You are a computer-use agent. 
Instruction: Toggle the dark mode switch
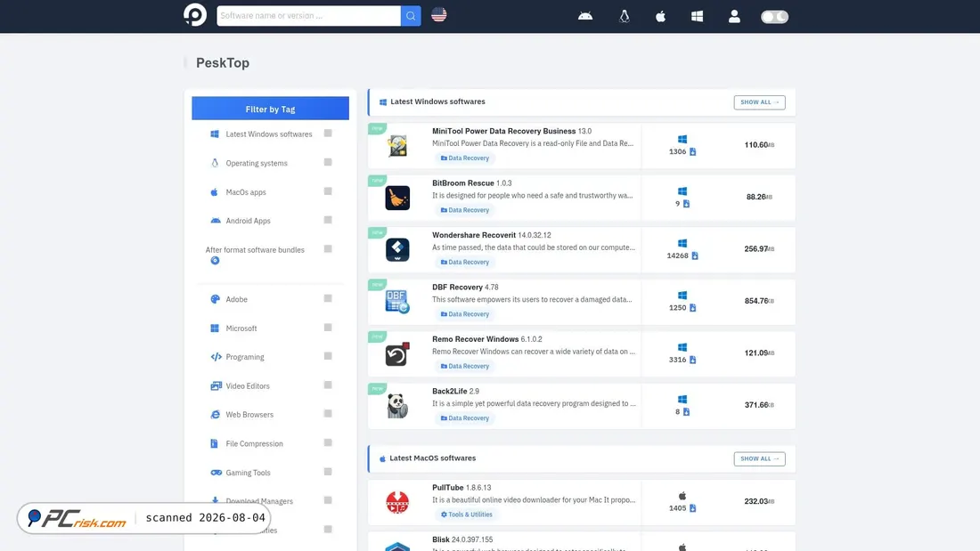pos(774,17)
